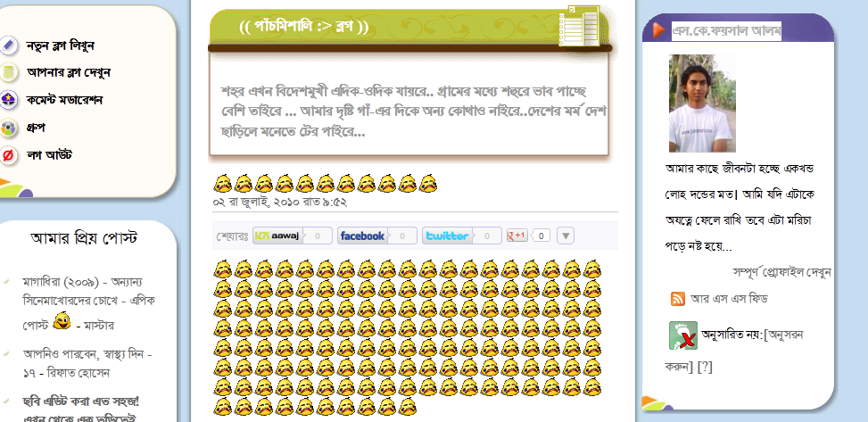Click the red log out icon

pos(8,155)
